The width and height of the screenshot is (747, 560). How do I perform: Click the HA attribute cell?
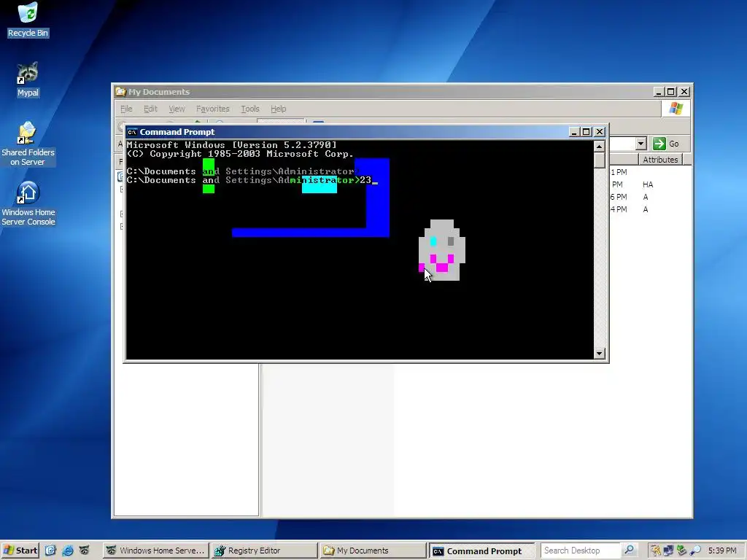click(x=648, y=184)
